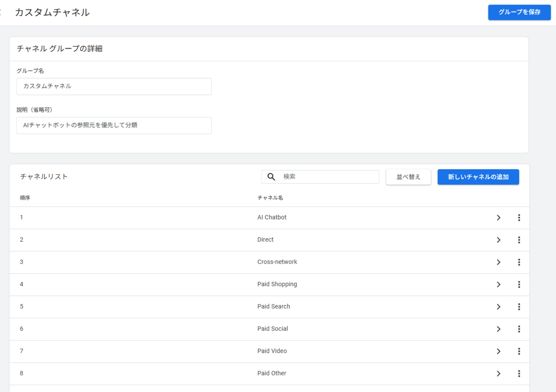
Task: Open the three-dot menu for Paid Search
Action: (519, 306)
